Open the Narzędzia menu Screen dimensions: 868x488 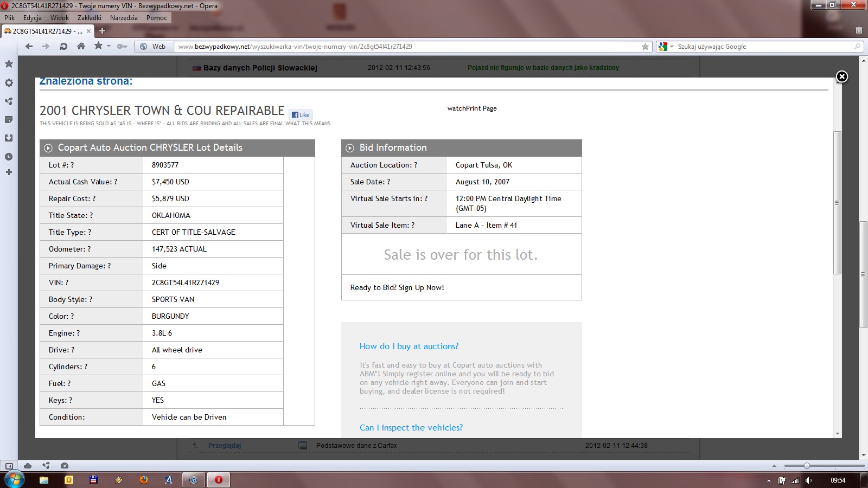point(124,18)
